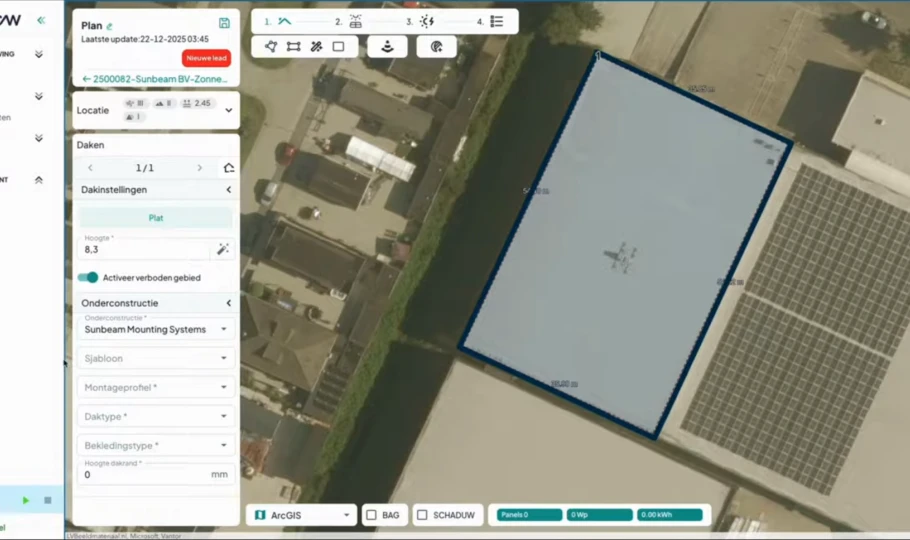Check the SCHADUW checkbox
Screen dimensions: 910x540
[422, 515]
